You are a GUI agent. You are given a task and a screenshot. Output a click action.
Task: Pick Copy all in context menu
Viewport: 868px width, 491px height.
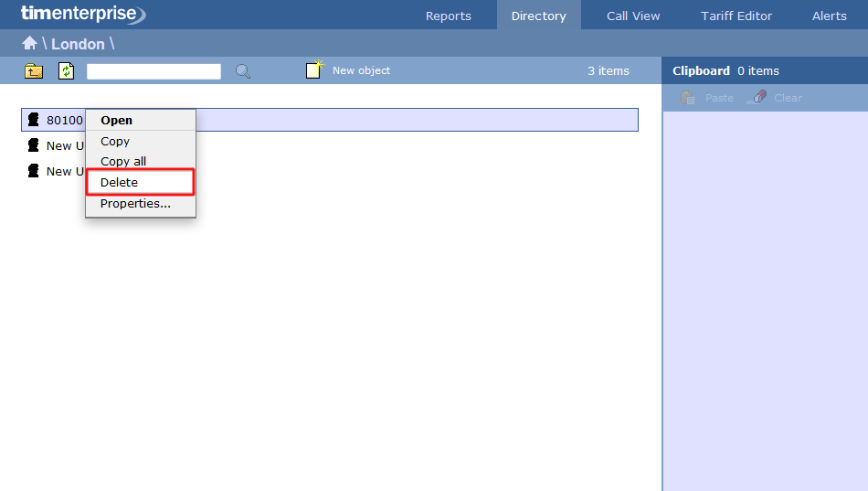click(123, 161)
